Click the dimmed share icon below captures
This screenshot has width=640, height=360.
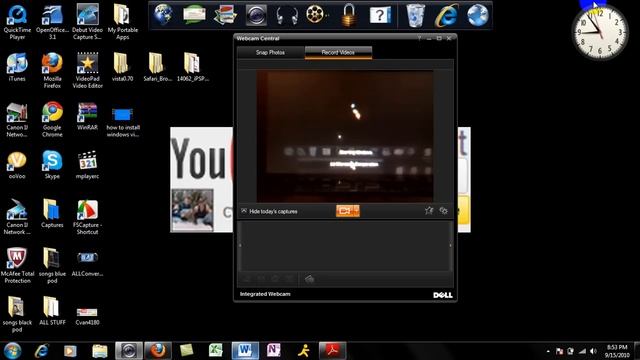click(309, 279)
